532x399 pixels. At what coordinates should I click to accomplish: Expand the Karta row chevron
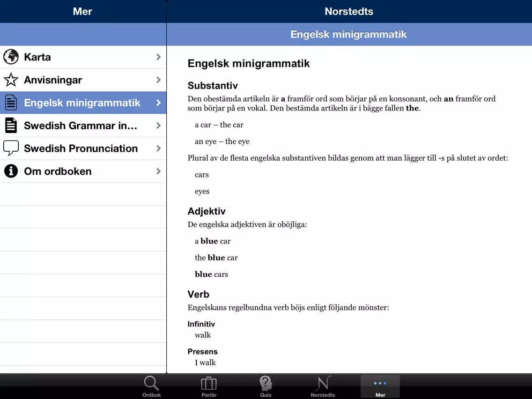pos(158,57)
